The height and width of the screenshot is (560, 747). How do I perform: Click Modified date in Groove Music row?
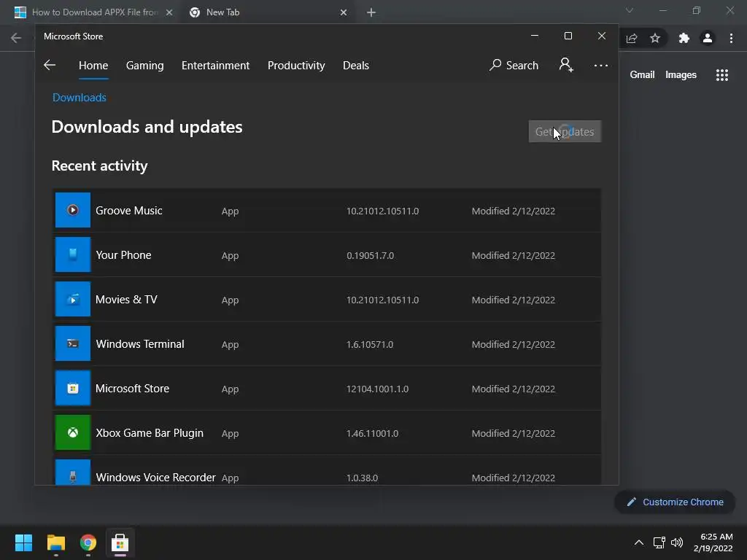pos(513,211)
